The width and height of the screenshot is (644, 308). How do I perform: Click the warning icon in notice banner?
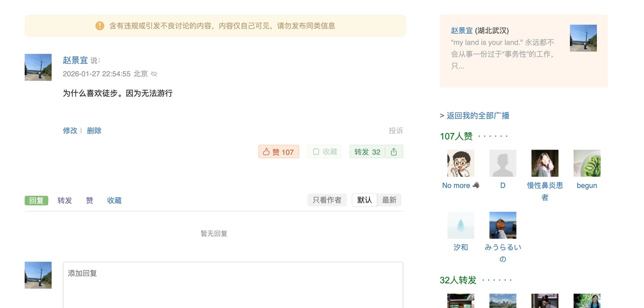tap(99, 26)
